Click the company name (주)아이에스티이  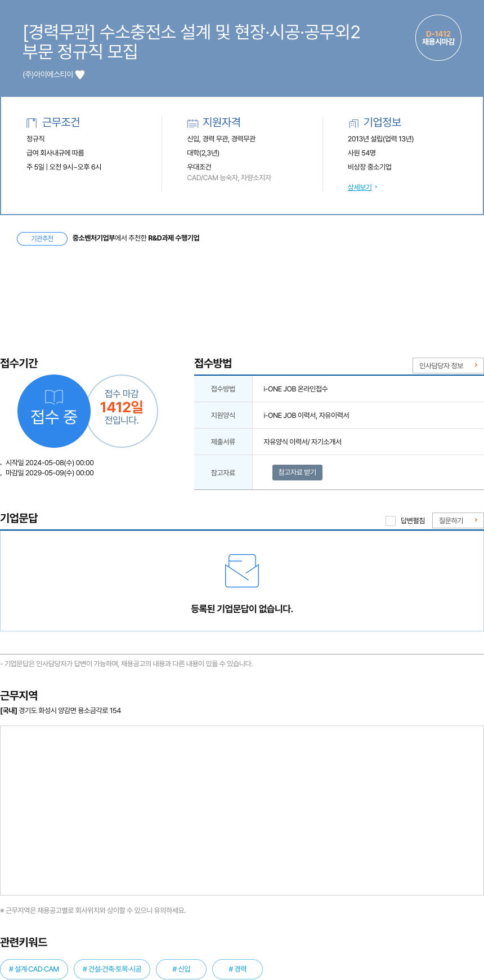click(48, 74)
